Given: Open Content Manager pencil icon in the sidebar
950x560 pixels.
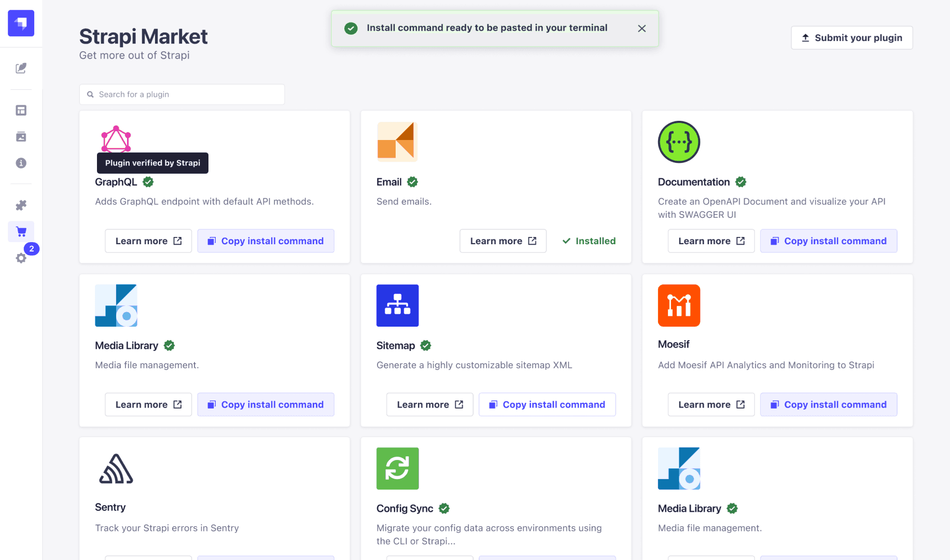Looking at the screenshot, I should tap(21, 68).
